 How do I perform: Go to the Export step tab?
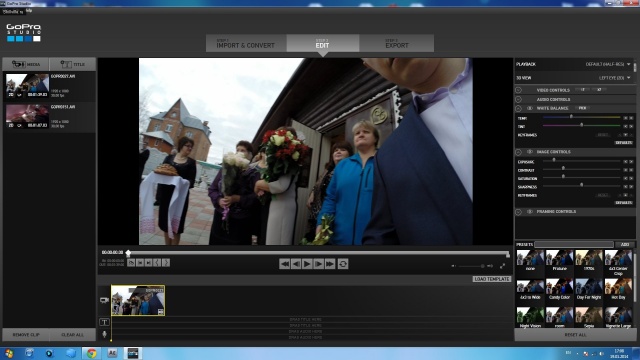tap(397, 43)
